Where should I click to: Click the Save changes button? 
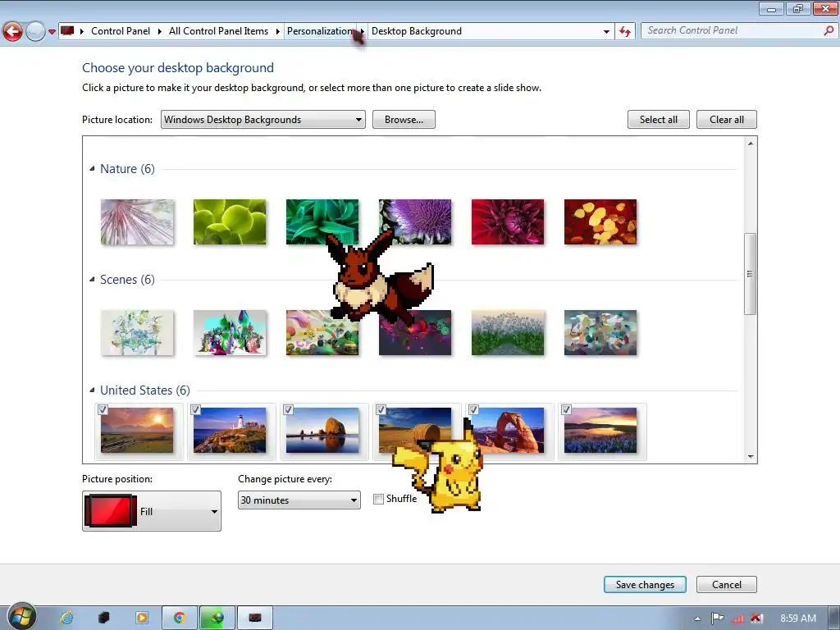tap(645, 584)
